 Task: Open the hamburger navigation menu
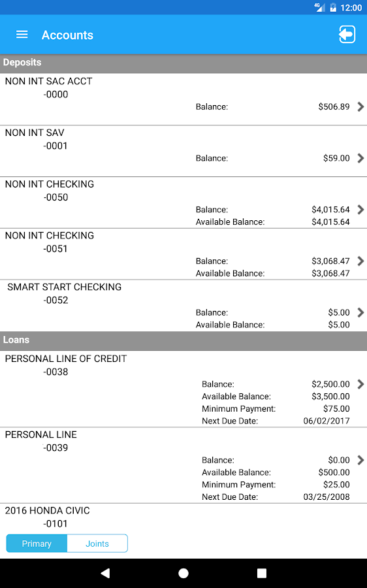[x=22, y=35]
